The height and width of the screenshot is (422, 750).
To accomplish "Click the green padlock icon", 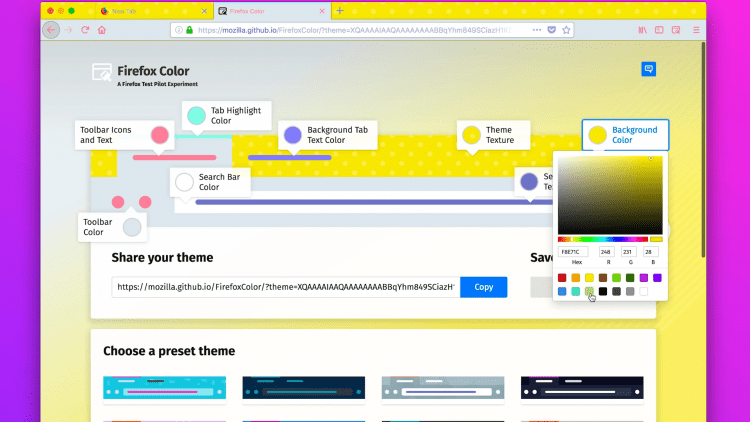I will [189, 30].
